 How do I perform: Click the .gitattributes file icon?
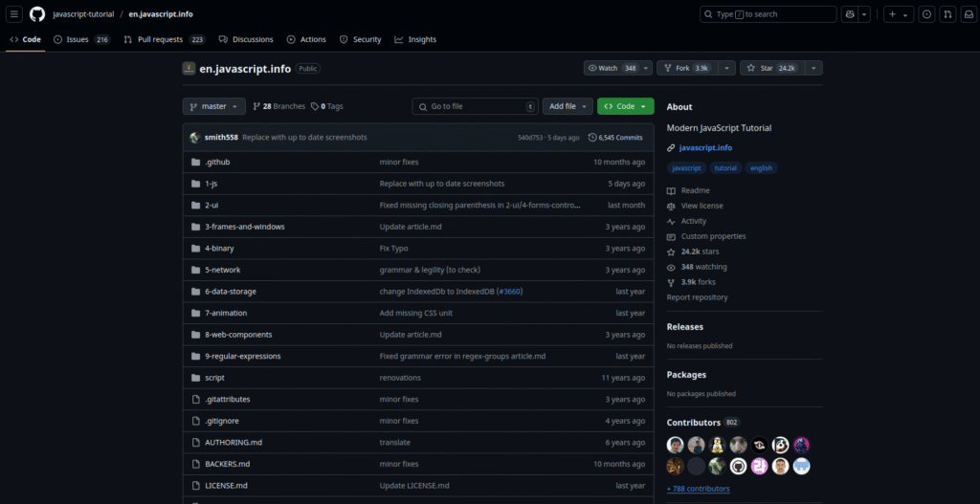tap(195, 399)
